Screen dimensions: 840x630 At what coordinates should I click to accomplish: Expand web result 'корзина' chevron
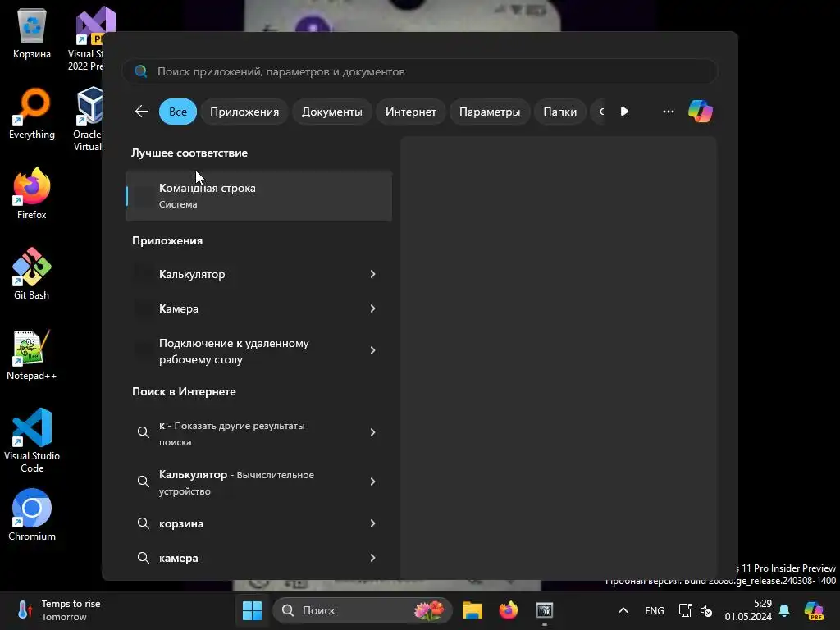point(373,523)
